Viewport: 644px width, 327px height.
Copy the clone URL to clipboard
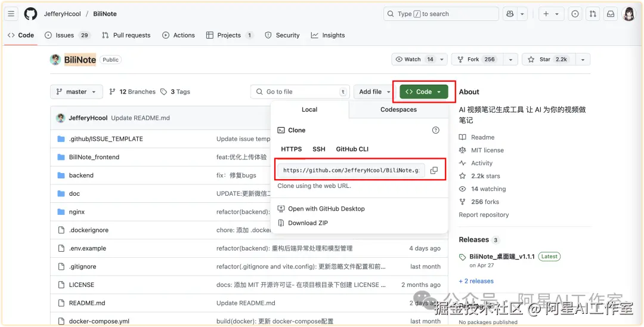click(434, 170)
